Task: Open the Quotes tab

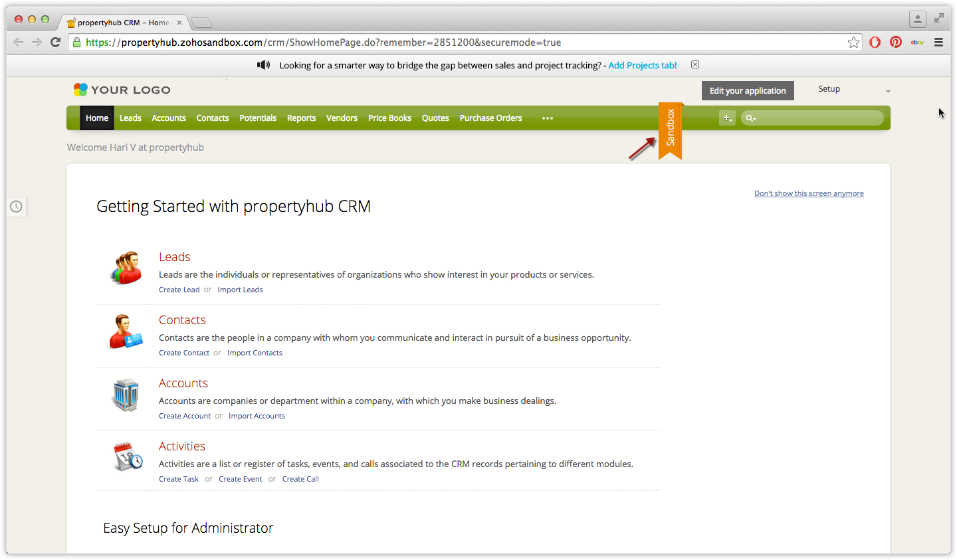Action: click(435, 118)
